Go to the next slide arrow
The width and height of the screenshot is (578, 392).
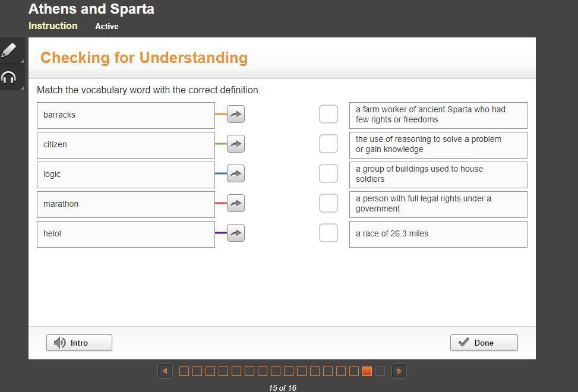pos(399,371)
